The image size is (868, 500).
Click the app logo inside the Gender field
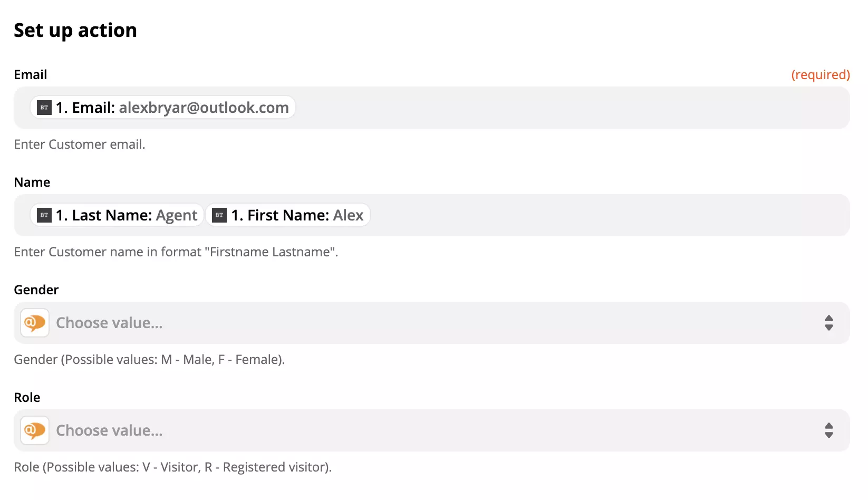tap(34, 322)
